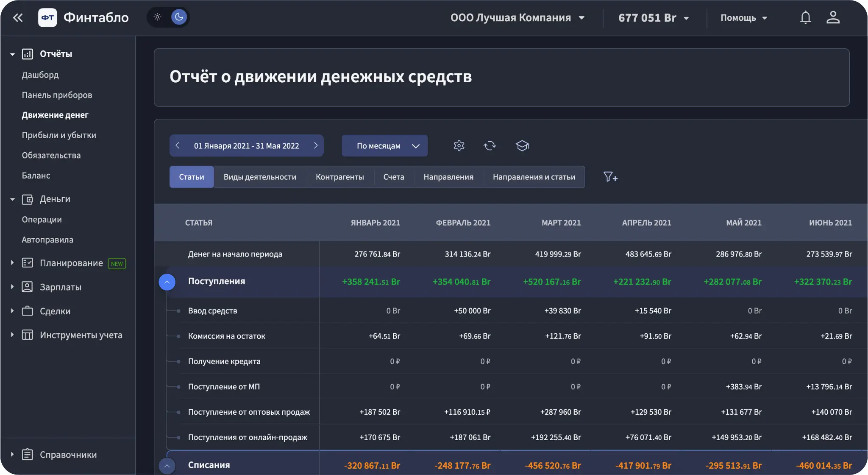Viewport: 868px width, 475px height.
Task: Open the По месяцам grouping dropdown
Action: click(384, 146)
